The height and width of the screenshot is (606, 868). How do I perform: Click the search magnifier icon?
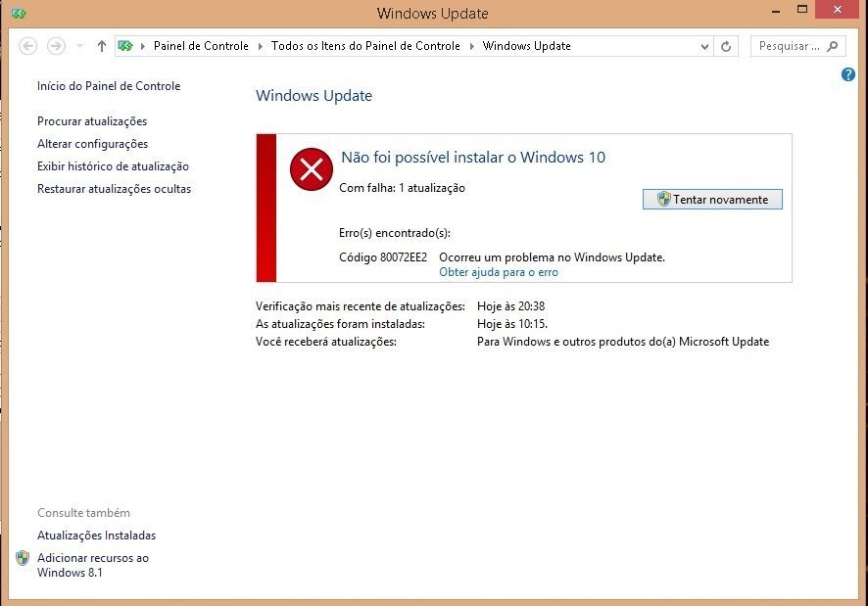[832, 46]
